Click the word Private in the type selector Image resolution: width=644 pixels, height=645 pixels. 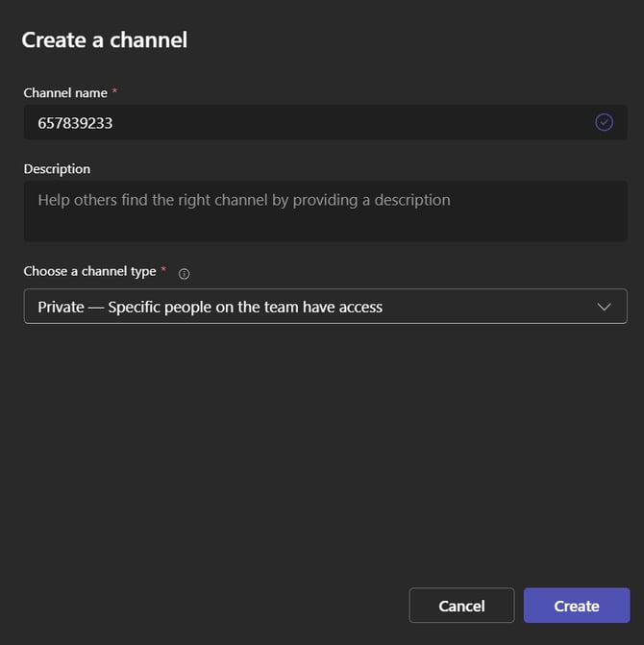(x=61, y=307)
